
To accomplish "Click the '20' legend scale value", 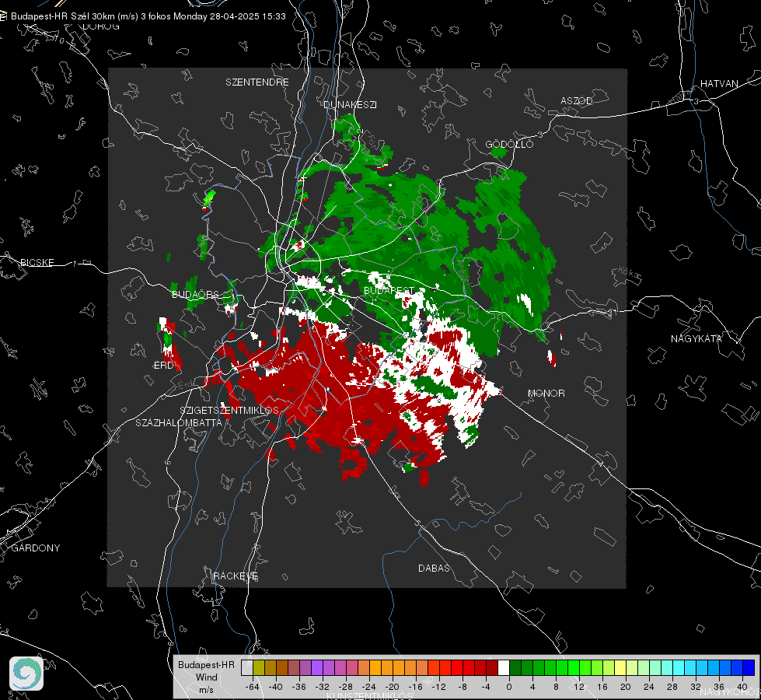I will [x=626, y=687].
